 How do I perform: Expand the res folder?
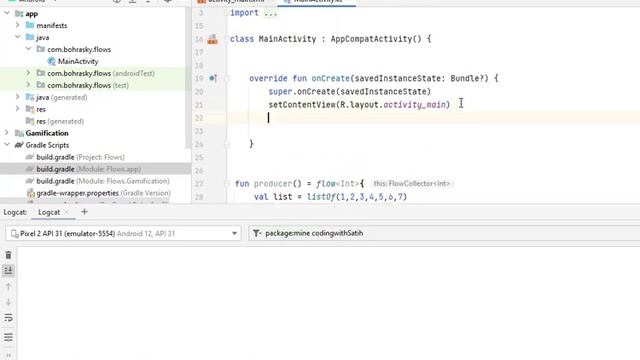(x=18, y=109)
